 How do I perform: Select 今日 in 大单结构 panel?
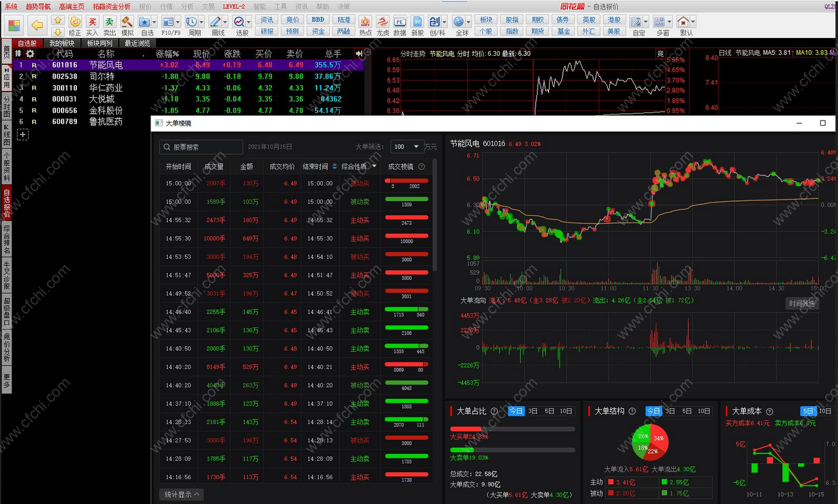(x=654, y=411)
